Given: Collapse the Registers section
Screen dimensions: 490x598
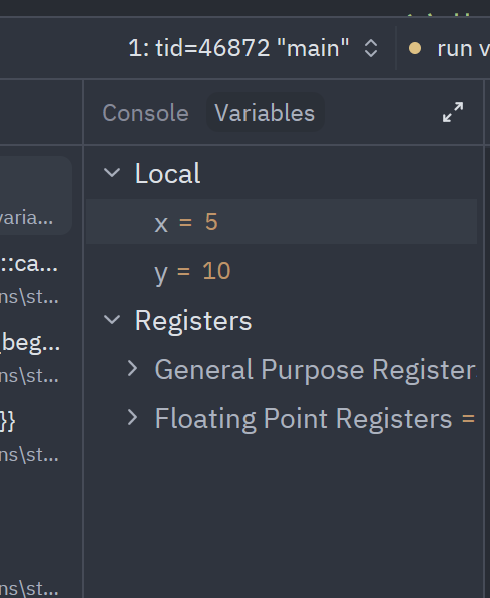Looking at the screenshot, I should coord(112,320).
